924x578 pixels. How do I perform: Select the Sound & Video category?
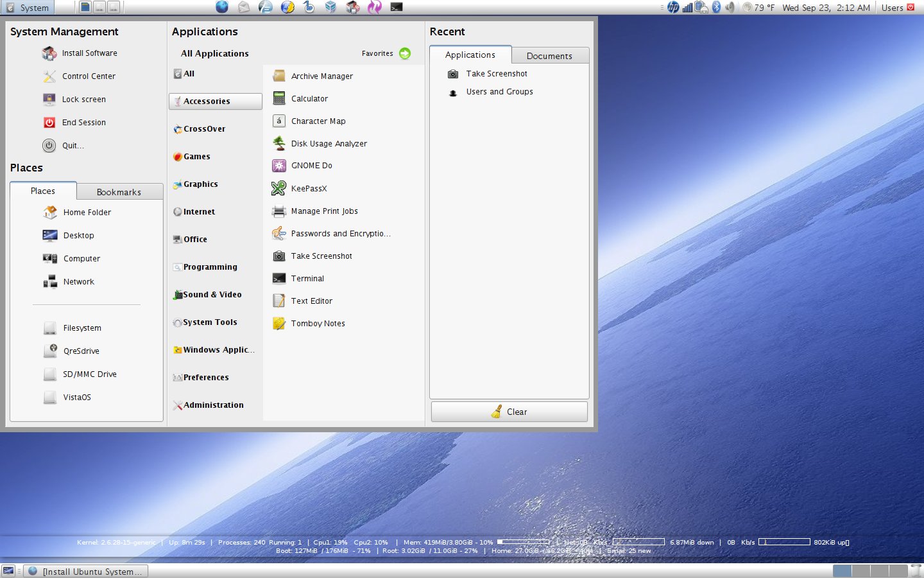(x=215, y=295)
